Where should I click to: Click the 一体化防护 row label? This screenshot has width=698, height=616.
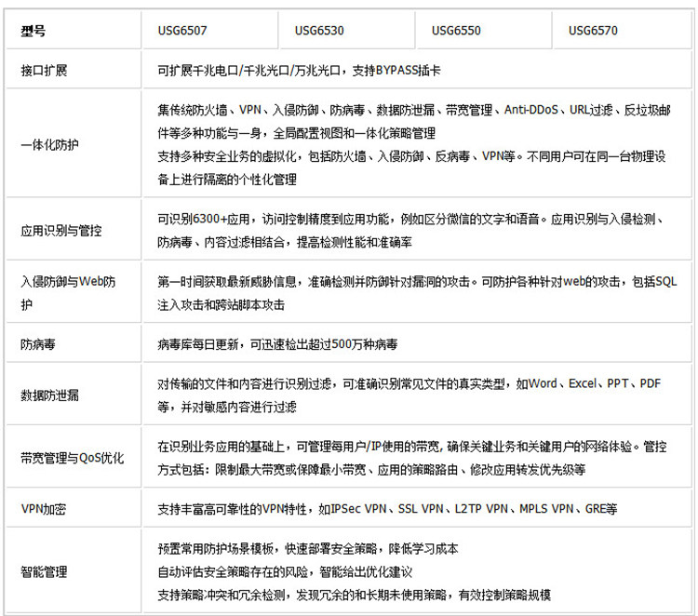[49, 144]
